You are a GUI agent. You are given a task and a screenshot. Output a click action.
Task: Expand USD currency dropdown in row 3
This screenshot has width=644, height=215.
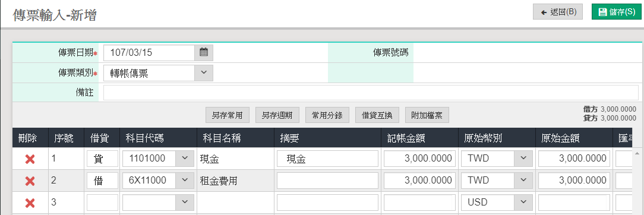523,203
